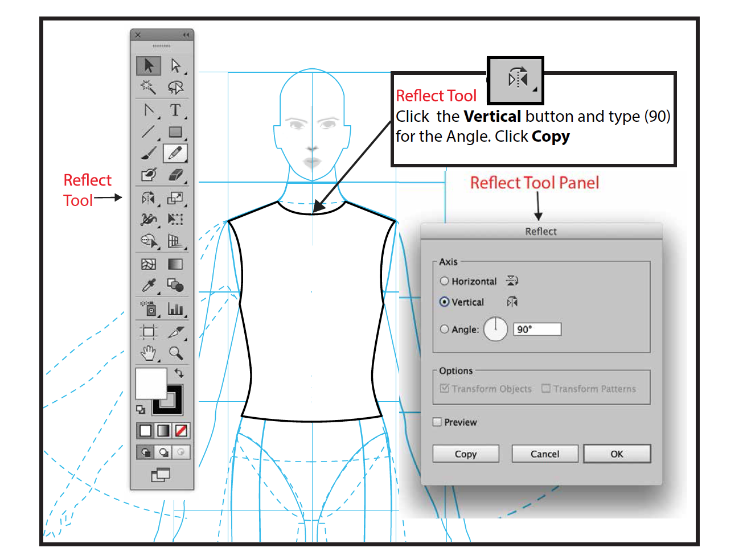Screen dimensions: 747x560
Task: Choose the Blob Brush tool
Action: coord(149,175)
